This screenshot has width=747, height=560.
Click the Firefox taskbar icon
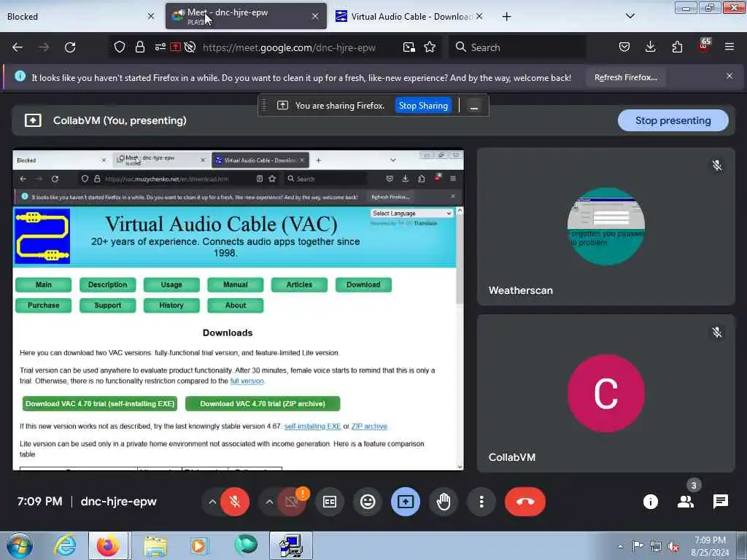(x=109, y=545)
